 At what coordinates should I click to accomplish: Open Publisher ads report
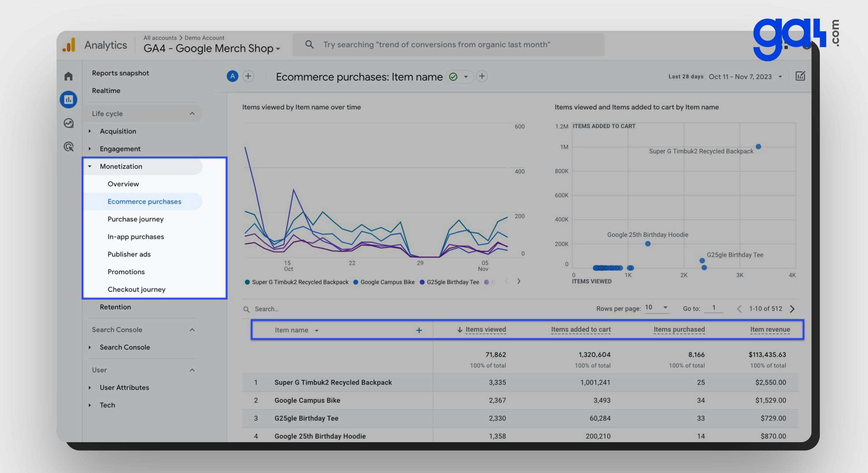click(129, 254)
